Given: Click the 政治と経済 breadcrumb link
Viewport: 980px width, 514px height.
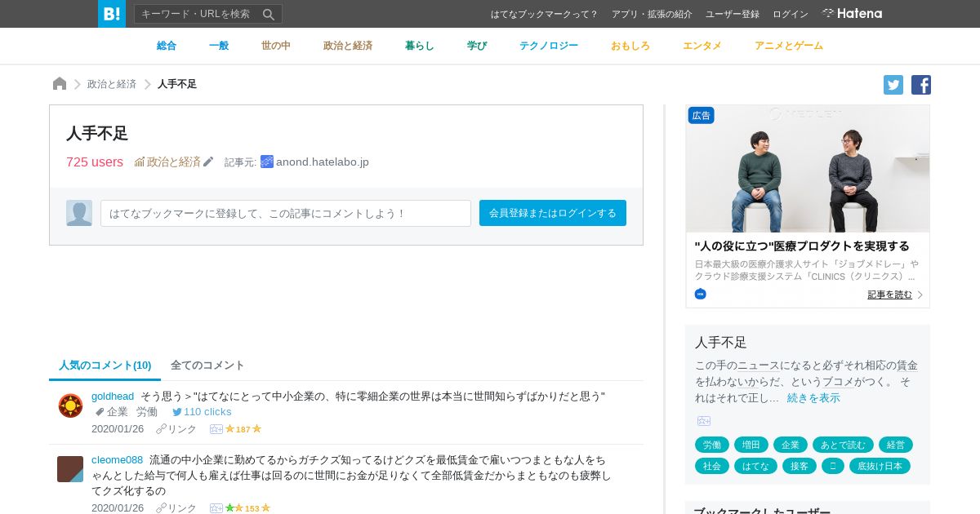Looking at the screenshot, I should pyautogui.click(x=112, y=84).
